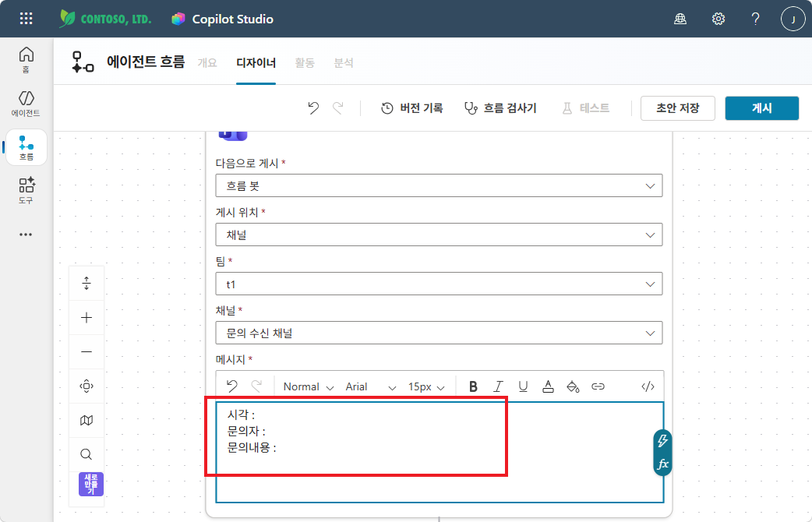This screenshot has height=522, width=812.
Task: Expand the 팀 (t1) dropdown
Action: pos(439,284)
